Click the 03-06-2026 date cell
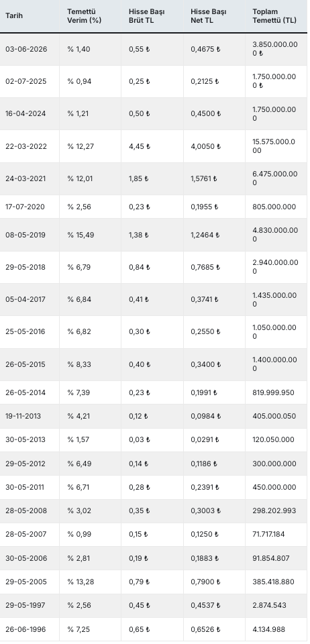Screen dimensions: 310x644 [26, 49]
